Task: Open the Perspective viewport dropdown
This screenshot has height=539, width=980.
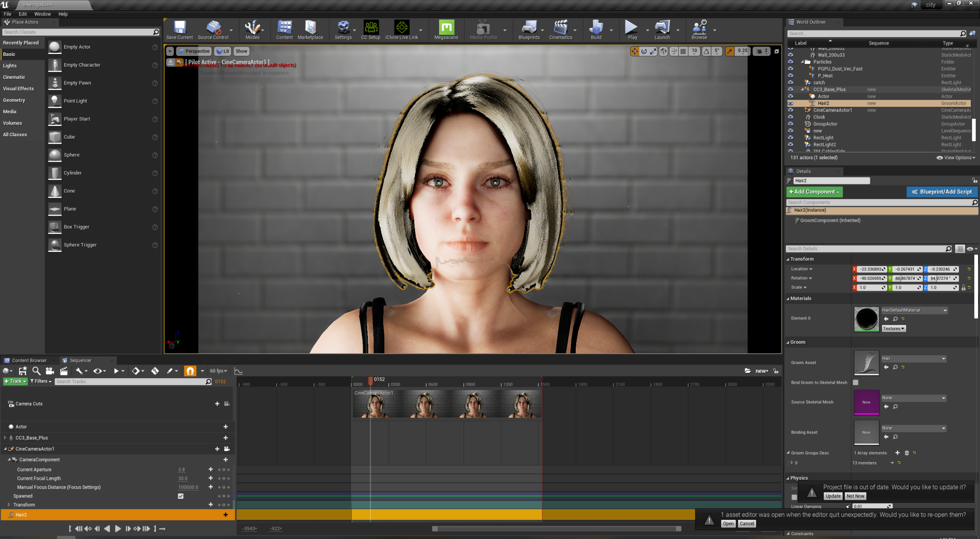Action: pyautogui.click(x=194, y=51)
